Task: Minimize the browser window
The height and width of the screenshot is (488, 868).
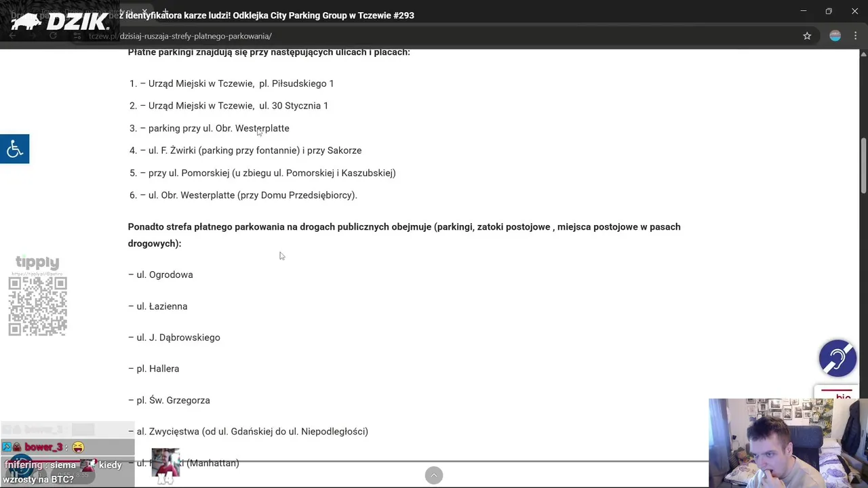Action: click(803, 11)
